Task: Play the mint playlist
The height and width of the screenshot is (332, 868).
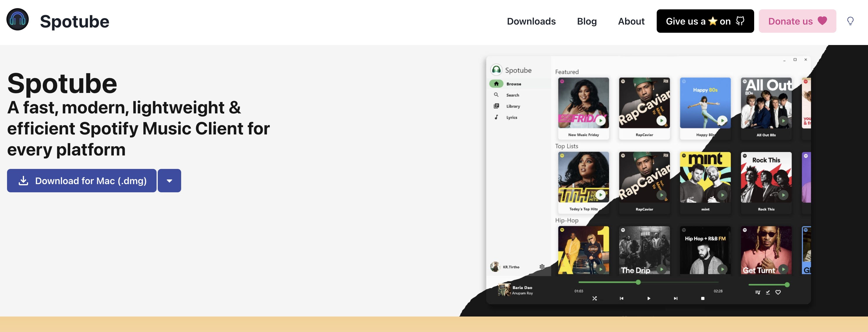Action: click(x=722, y=195)
